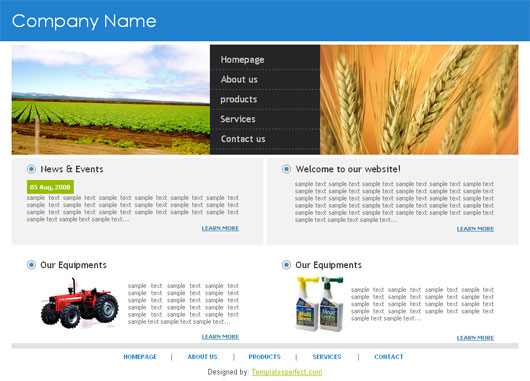Open the spray bottles product image
Image resolution: width=530 pixels, height=381 pixels.
[x=320, y=304]
